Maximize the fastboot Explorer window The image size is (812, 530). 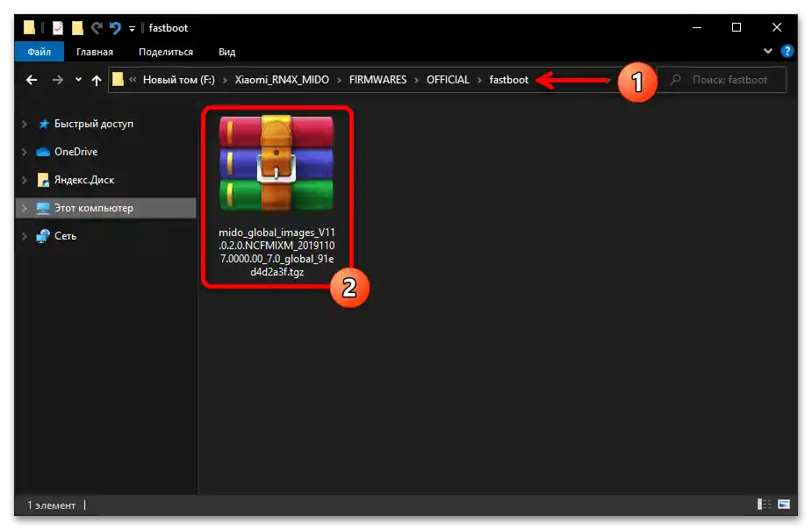pyautogui.click(x=737, y=27)
